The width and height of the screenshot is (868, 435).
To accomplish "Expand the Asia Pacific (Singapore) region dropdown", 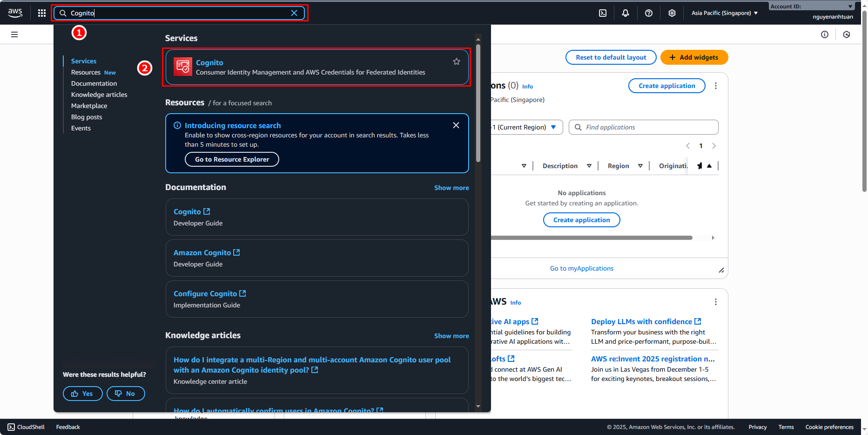I will click(x=725, y=13).
